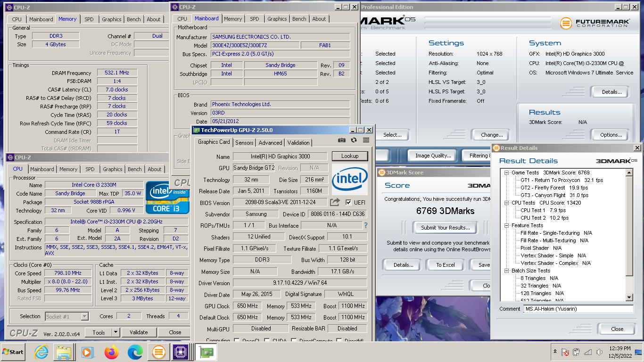
Task: Switch to the GPU-Z taskbar icon
Action: [x=206, y=352]
